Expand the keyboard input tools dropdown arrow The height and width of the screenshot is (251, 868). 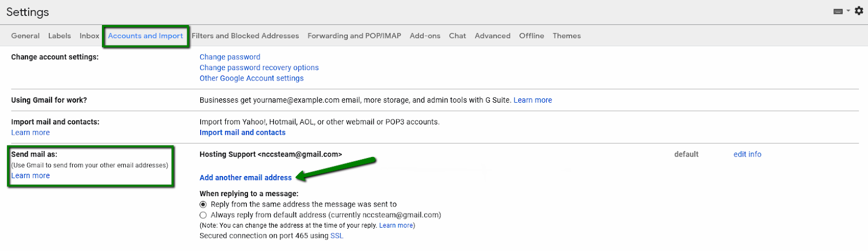(x=848, y=11)
